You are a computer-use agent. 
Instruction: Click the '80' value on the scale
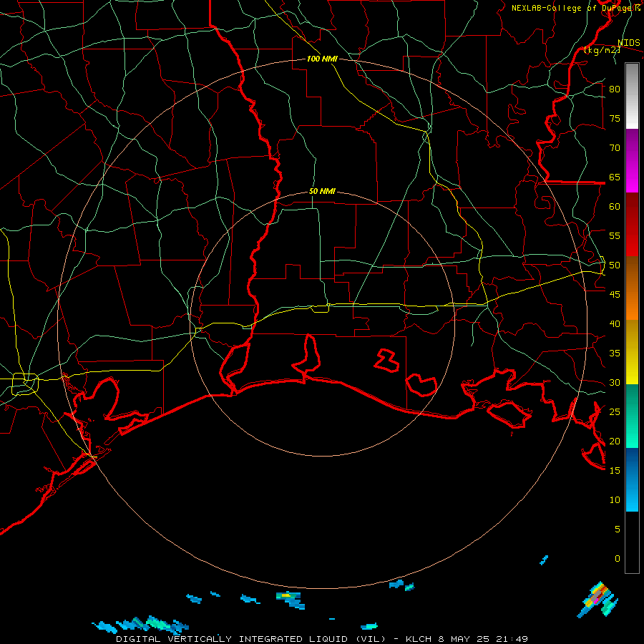[x=615, y=89]
